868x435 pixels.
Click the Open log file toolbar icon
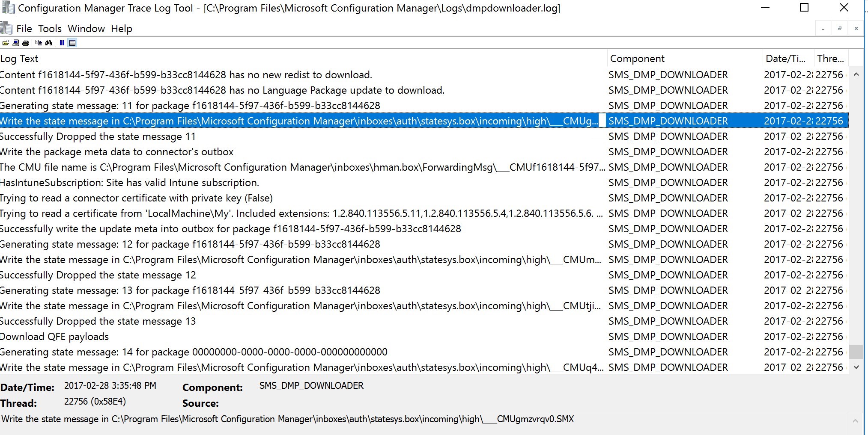coord(6,43)
